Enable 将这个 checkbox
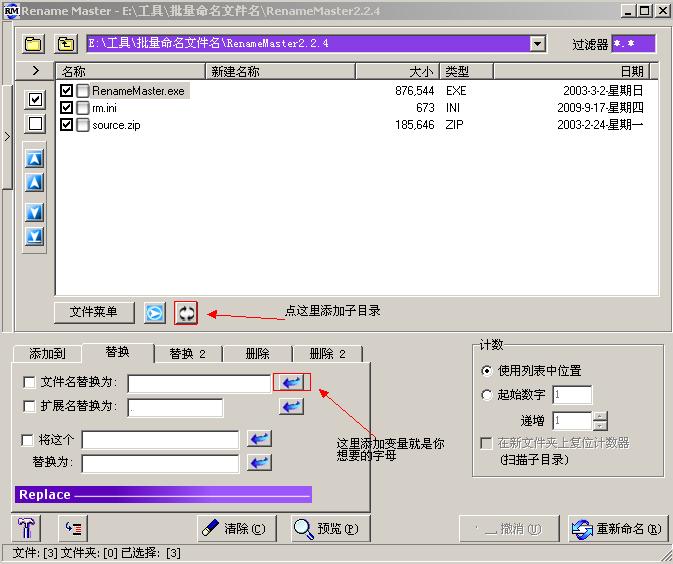This screenshot has width=673, height=564. click(x=27, y=440)
